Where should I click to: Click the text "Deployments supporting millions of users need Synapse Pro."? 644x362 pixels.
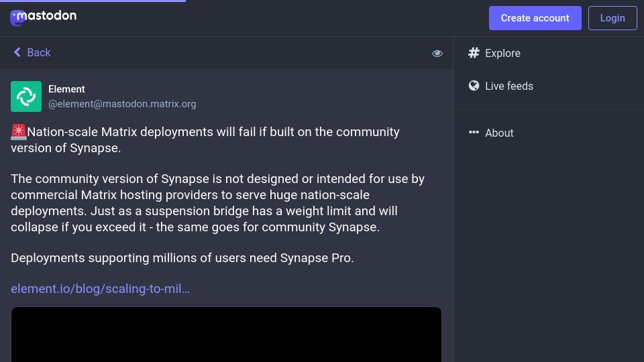182,257
